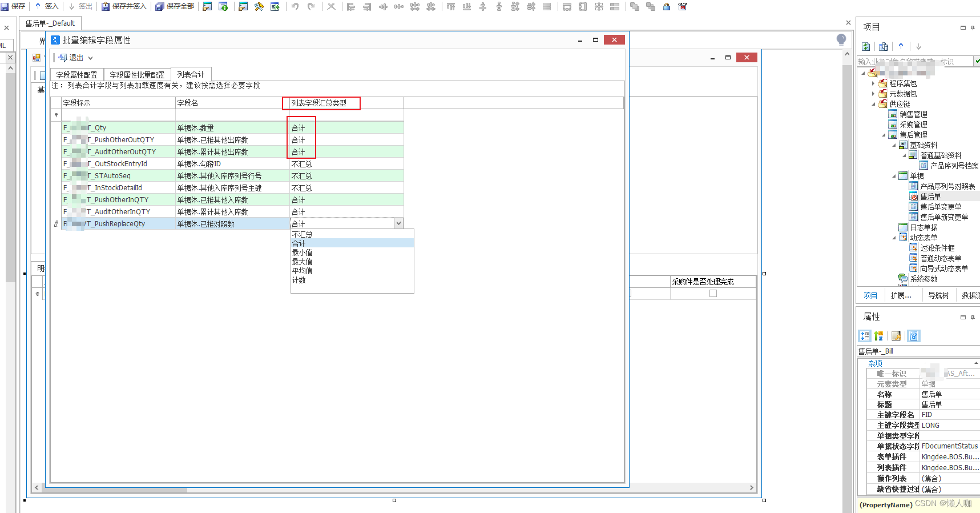Click the headset help icon top right

(x=841, y=39)
